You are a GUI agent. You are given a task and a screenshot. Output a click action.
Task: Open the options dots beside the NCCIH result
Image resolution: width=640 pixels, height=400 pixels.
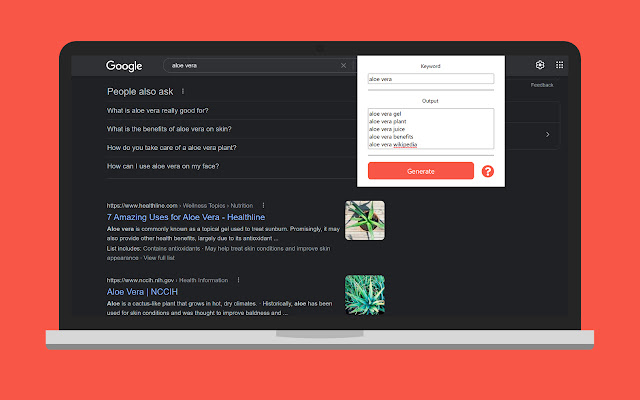[x=238, y=280]
